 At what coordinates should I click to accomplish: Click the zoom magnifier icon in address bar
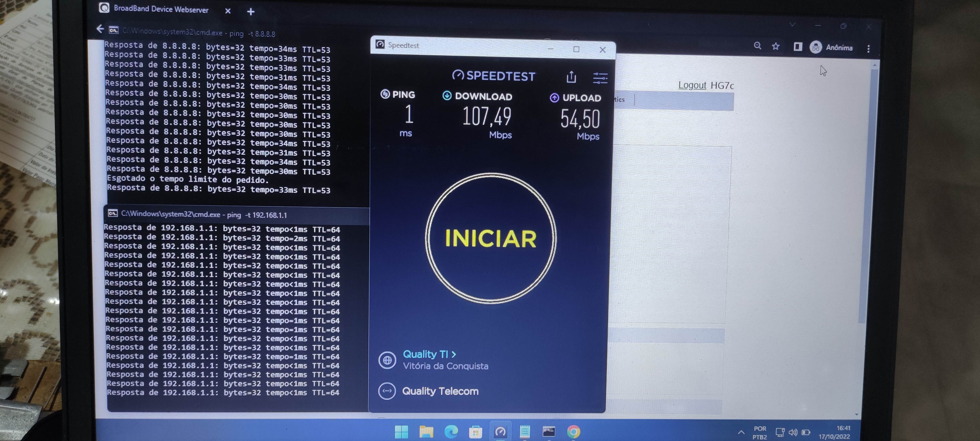coord(758,46)
